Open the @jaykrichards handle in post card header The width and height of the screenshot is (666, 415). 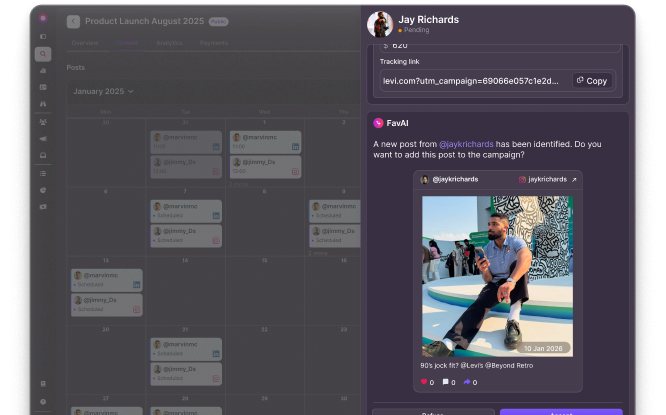455,180
